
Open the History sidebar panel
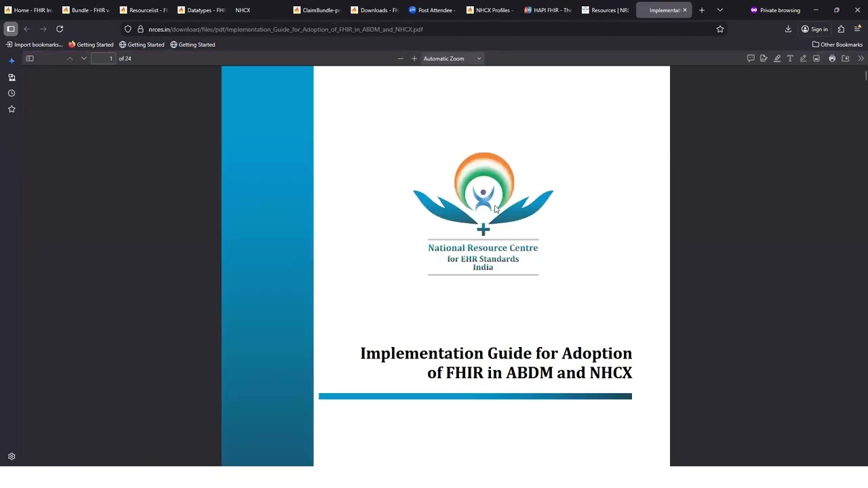click(x=12, y=94)
